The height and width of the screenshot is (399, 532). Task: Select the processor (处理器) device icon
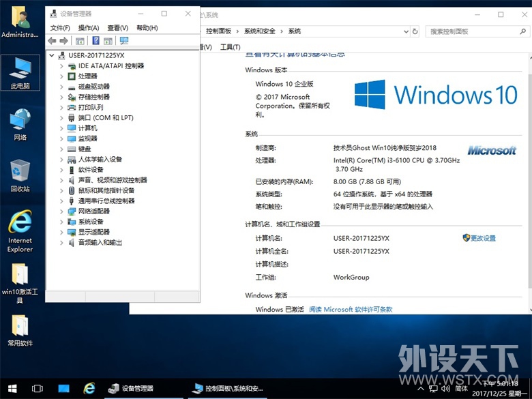(72, 76)
